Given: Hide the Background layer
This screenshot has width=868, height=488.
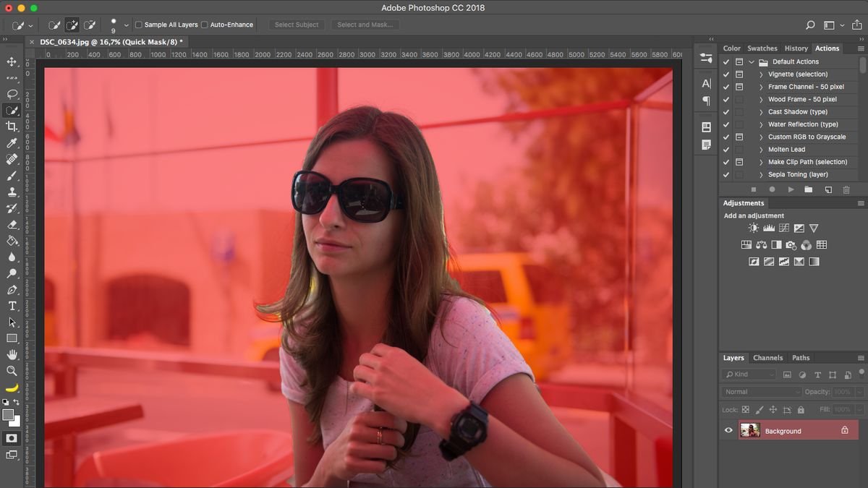Looking at the screenshot, I should click(728, 430).
